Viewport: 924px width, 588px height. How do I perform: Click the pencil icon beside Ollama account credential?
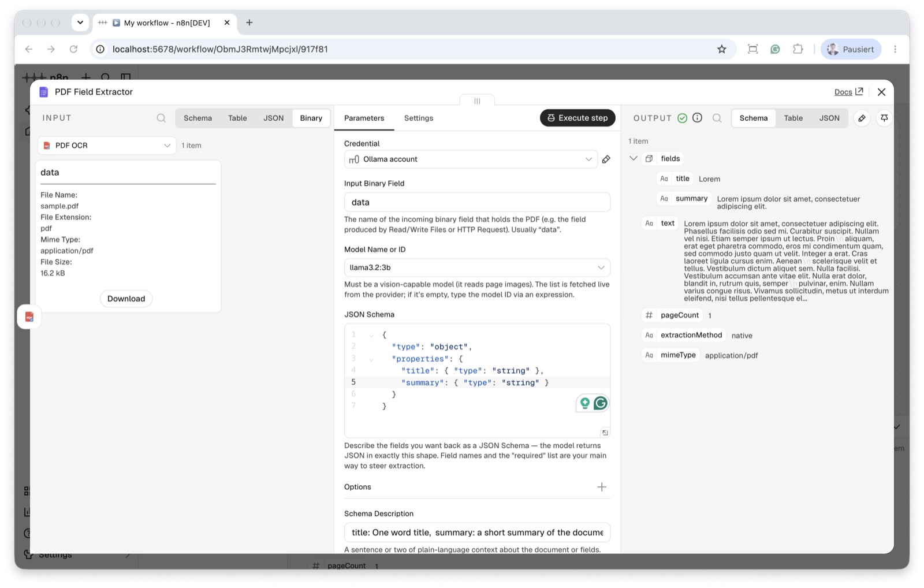pos(606,159)
